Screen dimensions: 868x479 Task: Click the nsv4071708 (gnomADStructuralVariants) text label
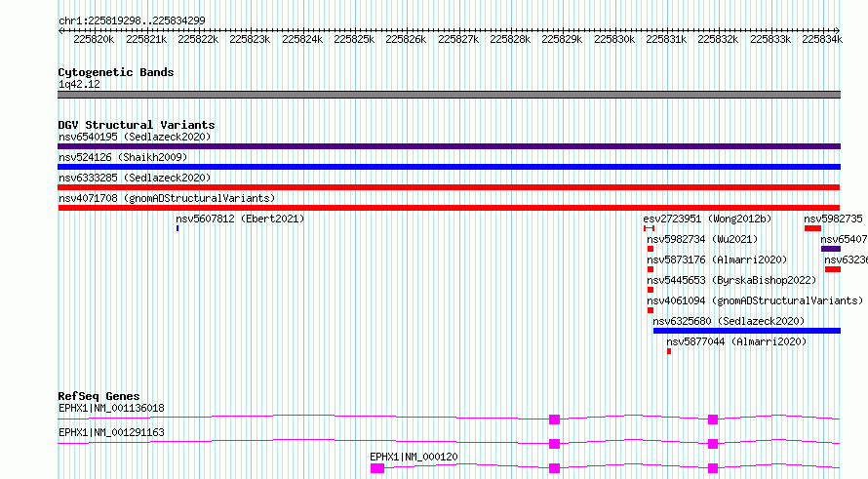click(x=167, y=198)
